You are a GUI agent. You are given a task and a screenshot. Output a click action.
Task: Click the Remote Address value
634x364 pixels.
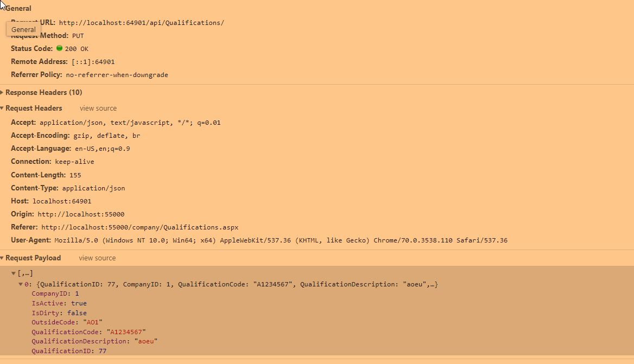pos(93,62)
